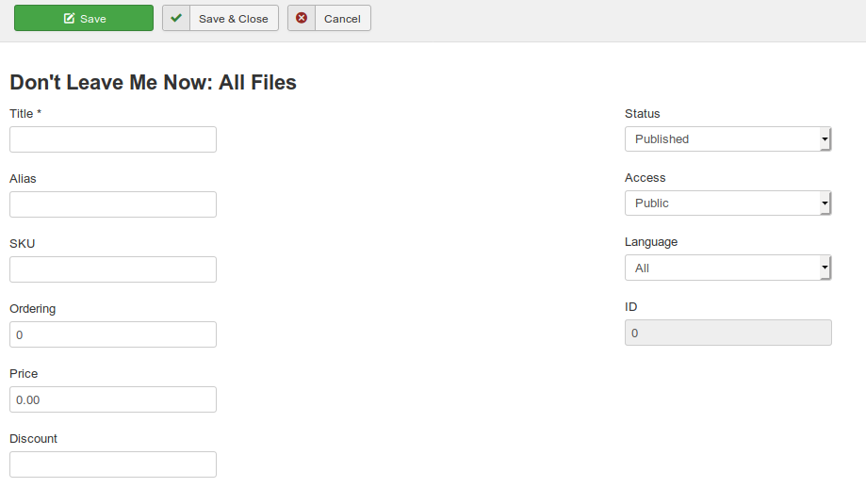Click the green Save button
Viewport: 866px width, 504px height.
pos(84,18)
